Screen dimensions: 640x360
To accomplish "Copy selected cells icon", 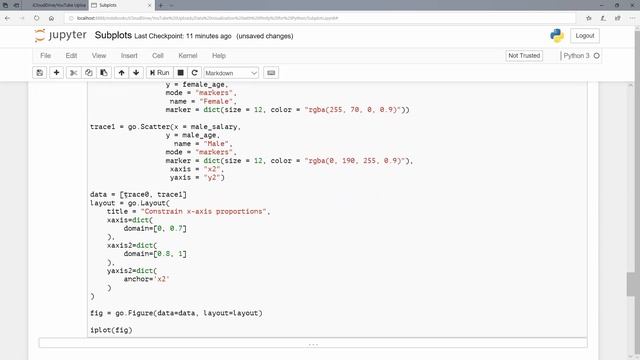I will (x=89, y=73).
